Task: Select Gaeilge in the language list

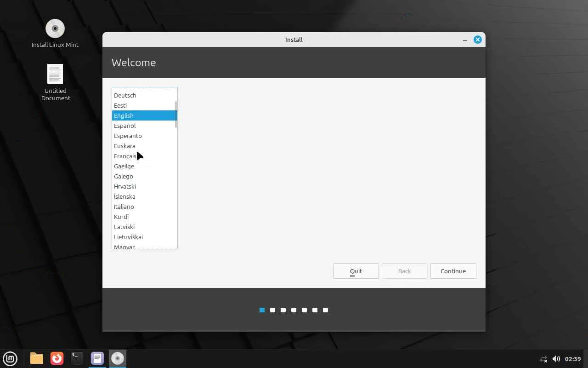Action: (144, 166)
